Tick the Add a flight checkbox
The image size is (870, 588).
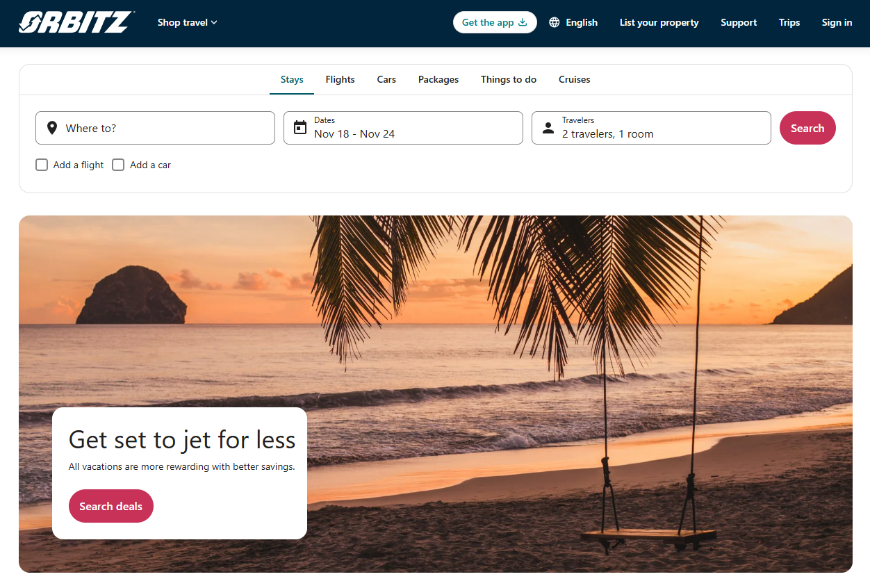(42, 165)
